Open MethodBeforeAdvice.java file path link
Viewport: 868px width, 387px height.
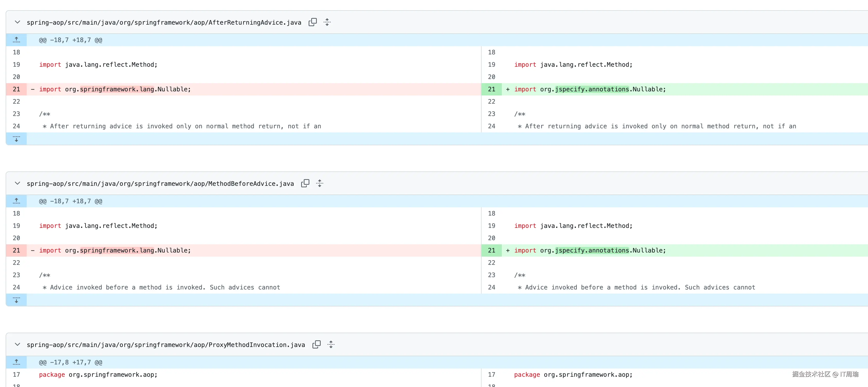click(x=160, y=184)
